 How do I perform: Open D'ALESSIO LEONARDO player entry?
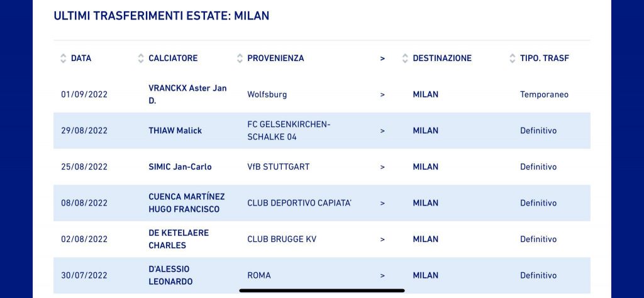click(170, 275)
